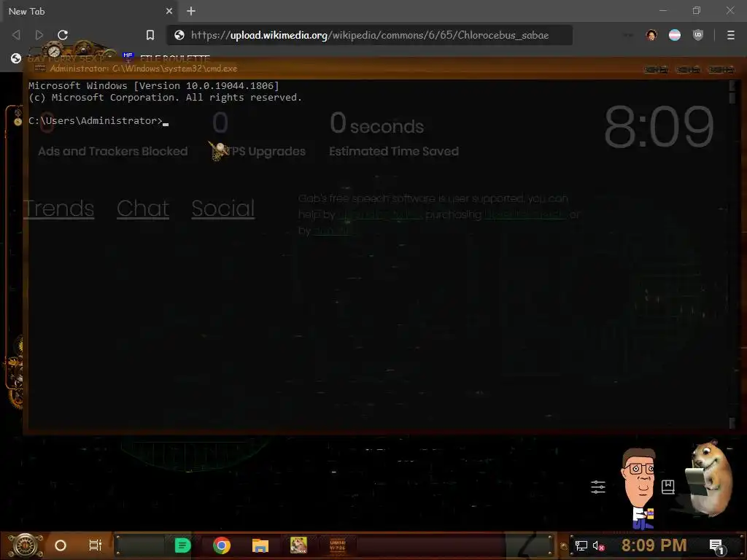Image resolution: width=747 pixels, height=560 pixels.
Task: Open the pink and blue striped extension icon
Action: click(x=675, y=35)
